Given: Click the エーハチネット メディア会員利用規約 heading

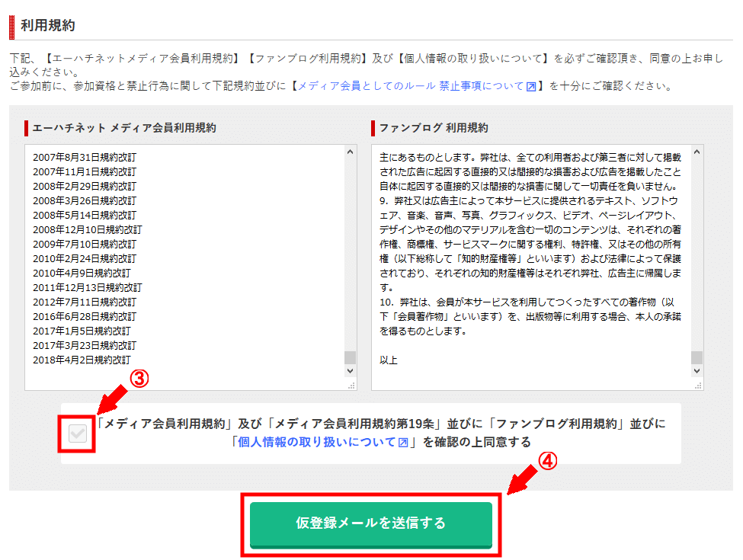Looking at the screenshot, I should pyautogui.click(x=124, y=128).
